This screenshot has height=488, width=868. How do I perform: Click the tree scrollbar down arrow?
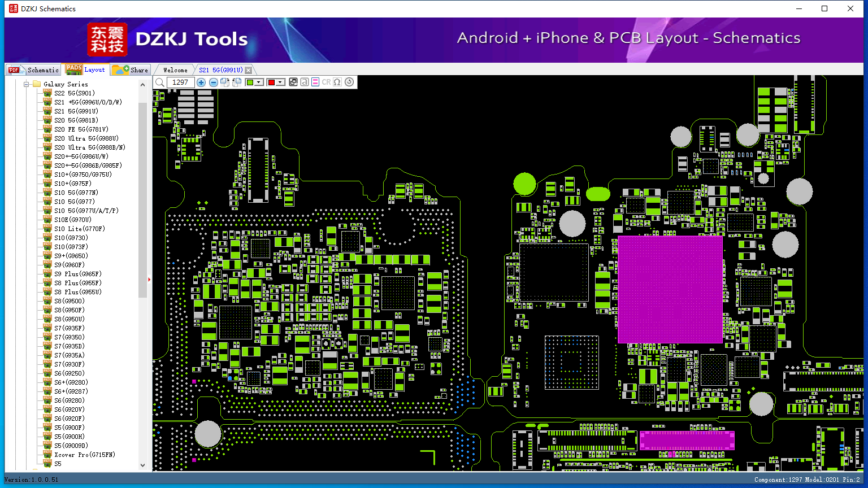[142, 465]
